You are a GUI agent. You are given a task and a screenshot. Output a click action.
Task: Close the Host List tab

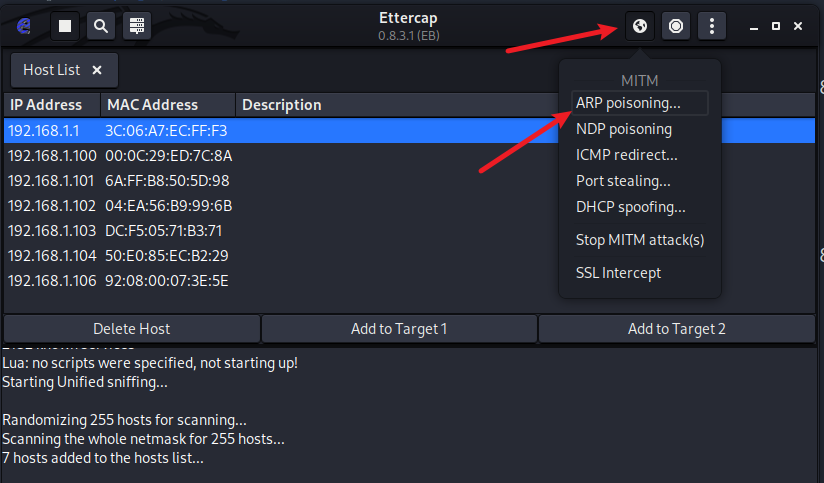[x=97, y=70]
